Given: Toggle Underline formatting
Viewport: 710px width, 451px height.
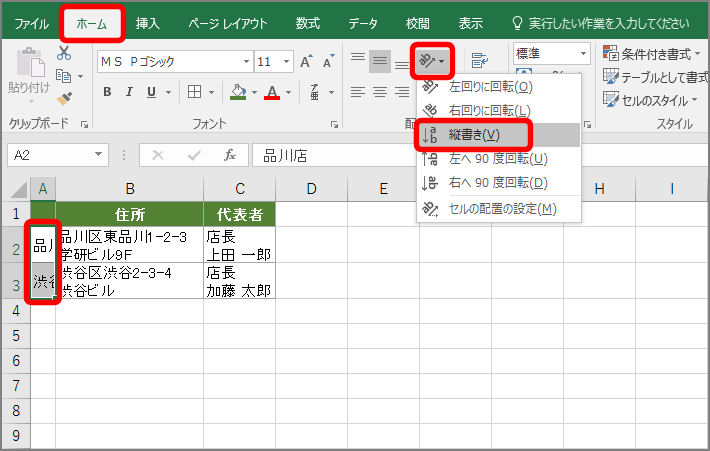Looking at the screenshot, I should (151, 92).
